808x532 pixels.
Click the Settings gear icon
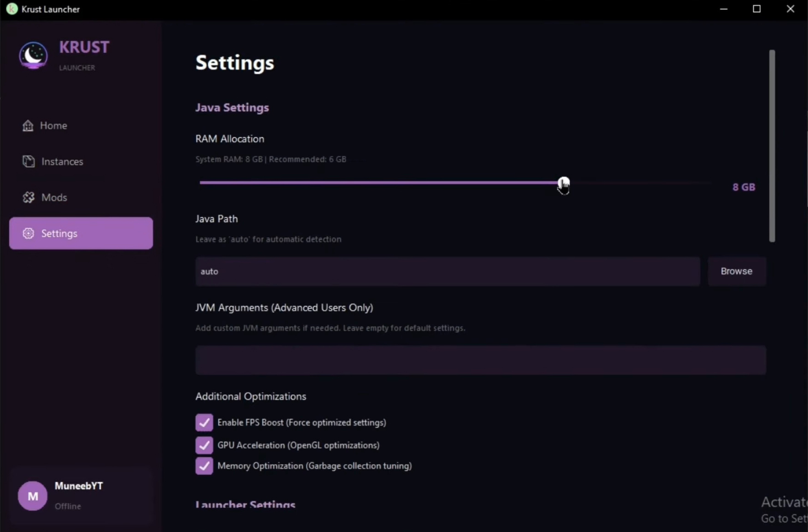(x=28, y=233)
